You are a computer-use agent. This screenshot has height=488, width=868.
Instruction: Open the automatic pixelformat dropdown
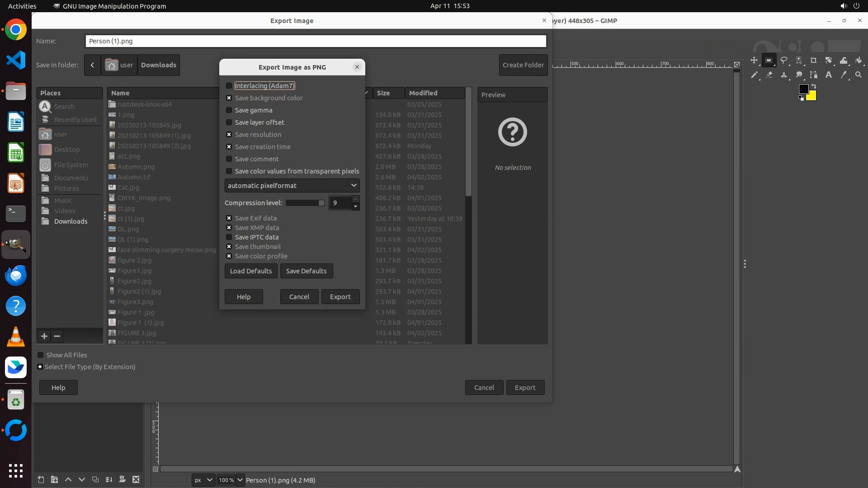pos(292,186)
